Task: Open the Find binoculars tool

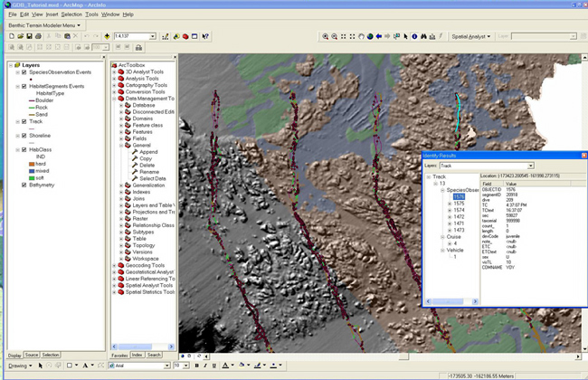Action: [423, 36]
